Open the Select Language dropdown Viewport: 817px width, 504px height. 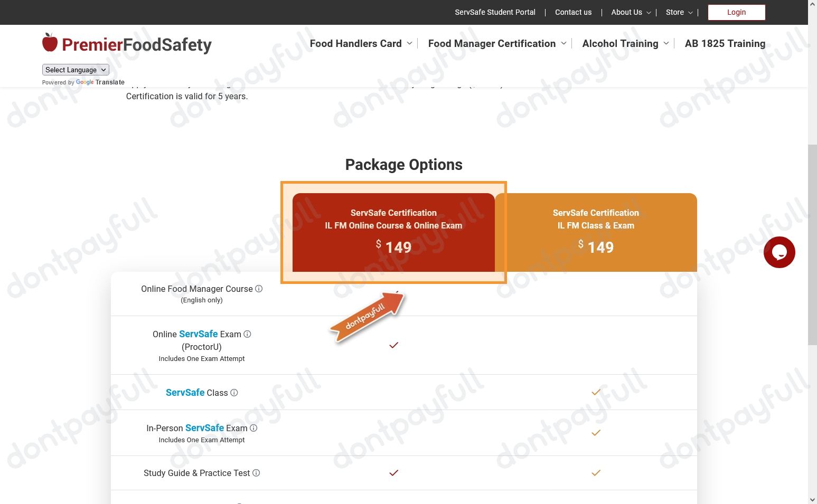pos(75,70)
